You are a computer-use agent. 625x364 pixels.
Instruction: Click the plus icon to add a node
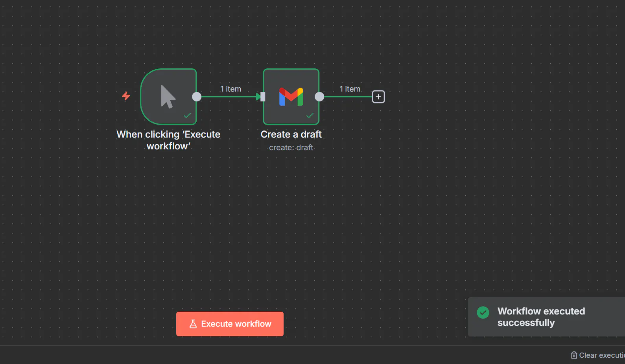(x=378, y=97)
